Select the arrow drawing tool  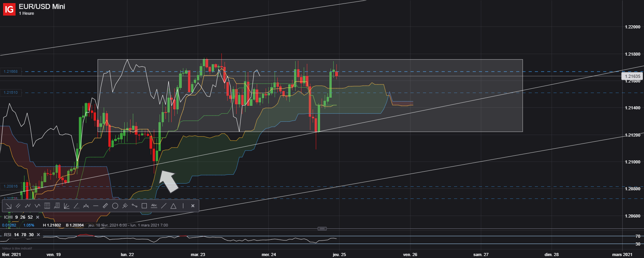(x=9, y=206)
